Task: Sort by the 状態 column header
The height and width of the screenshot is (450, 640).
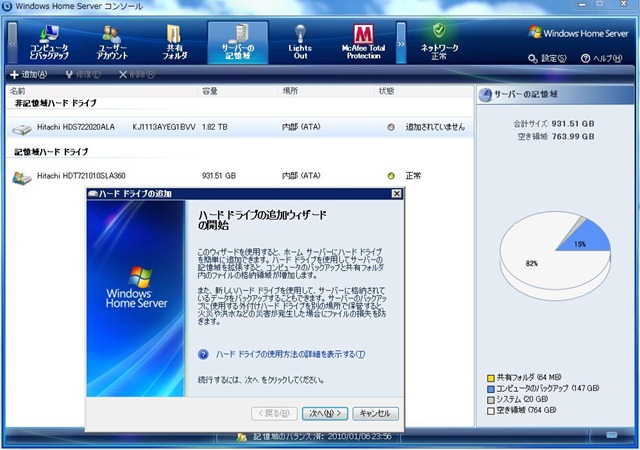Action: coord(424,91)
